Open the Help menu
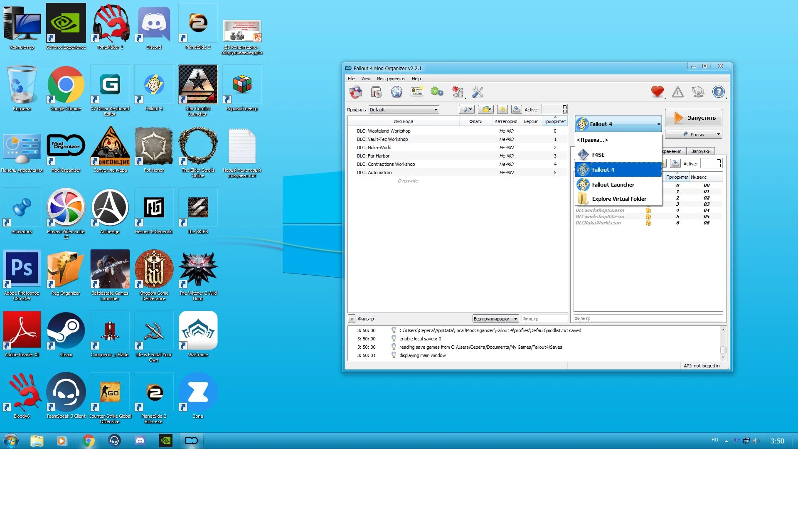 (416, 79)
